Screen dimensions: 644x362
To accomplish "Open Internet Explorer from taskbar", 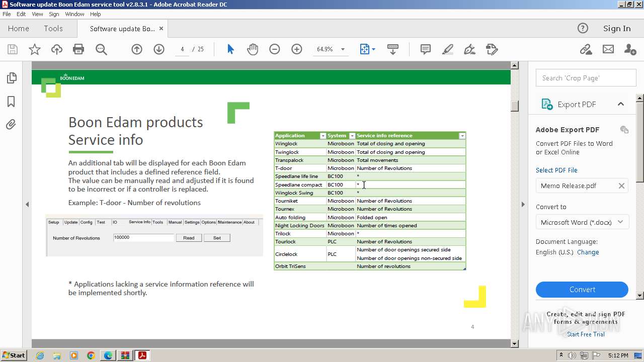I will click(40, 355).
